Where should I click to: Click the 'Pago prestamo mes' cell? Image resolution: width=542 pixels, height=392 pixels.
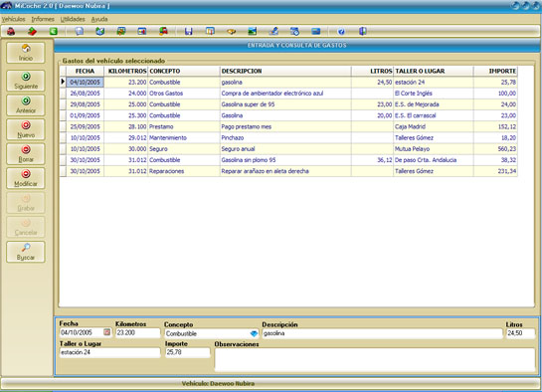[285, 126]
